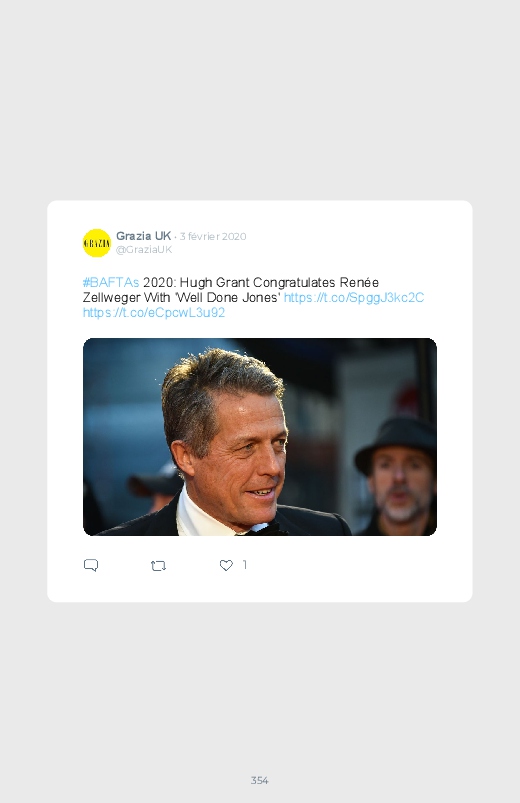Click the like count number 1
Image resolution: width=520 pixels, height=803 pixels.
245,565
